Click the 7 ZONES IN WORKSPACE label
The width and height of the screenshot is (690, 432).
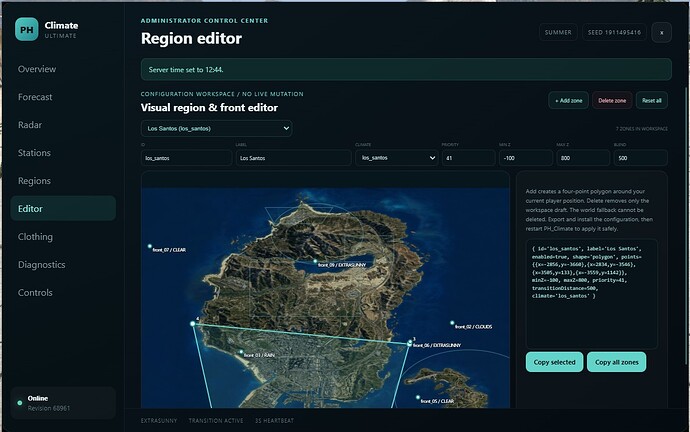(x=642, y=129)
